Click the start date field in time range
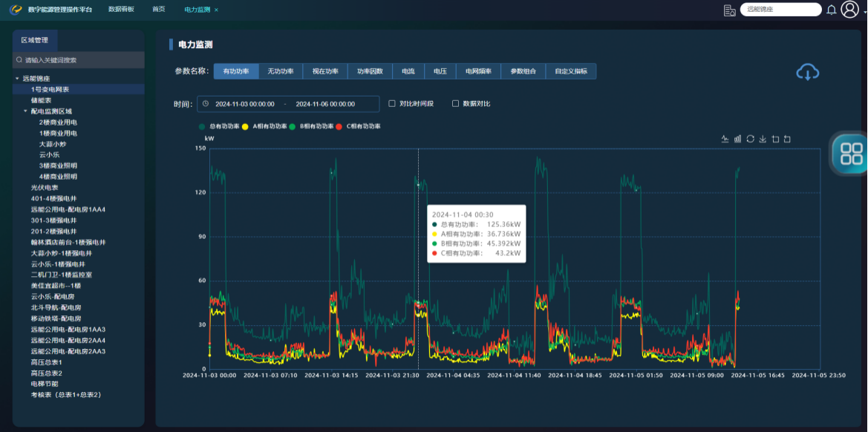This screenshot has height=432, width=868. (x=245, y=104)
